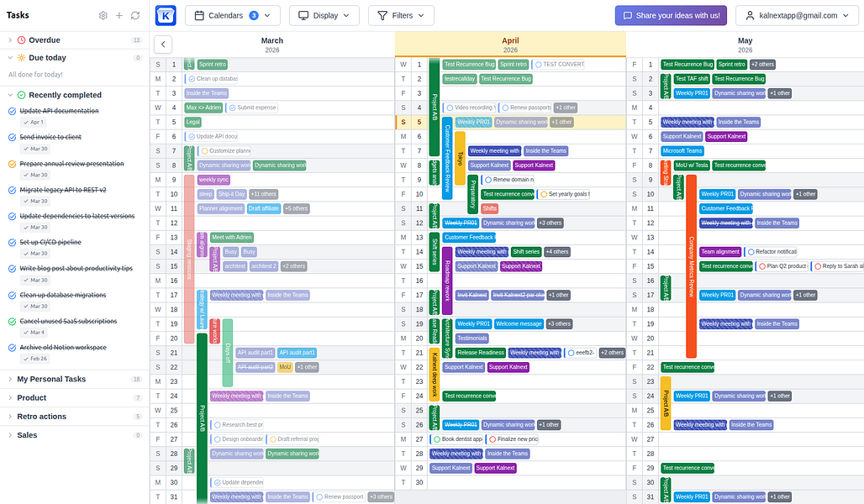864x504 pixels.
Task: Click 'Share your ideas with us!' button
Action: [x=672, y=15]
